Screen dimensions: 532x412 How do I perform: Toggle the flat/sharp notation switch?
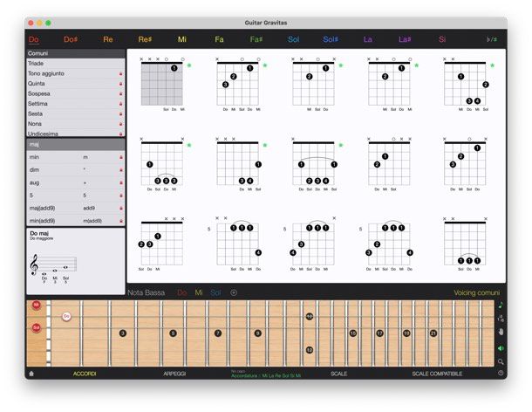(x=492, y=39)
